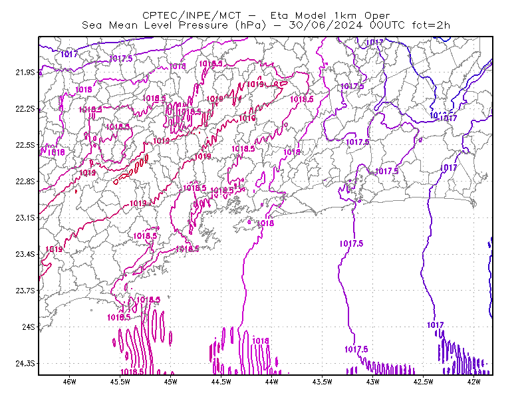The image size is (532, 411).
Task: Click the 46W longitude axis label
Action: click(x=70, y=382)
